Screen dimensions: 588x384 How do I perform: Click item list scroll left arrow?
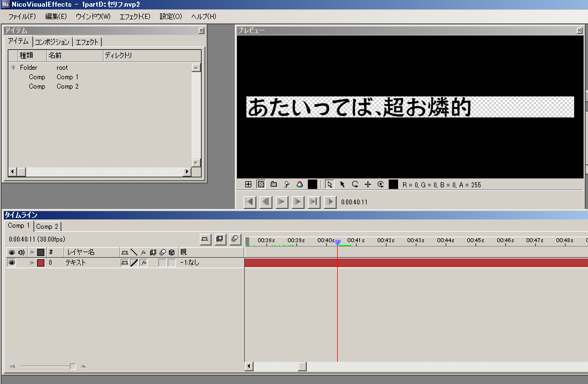(12, 172)
